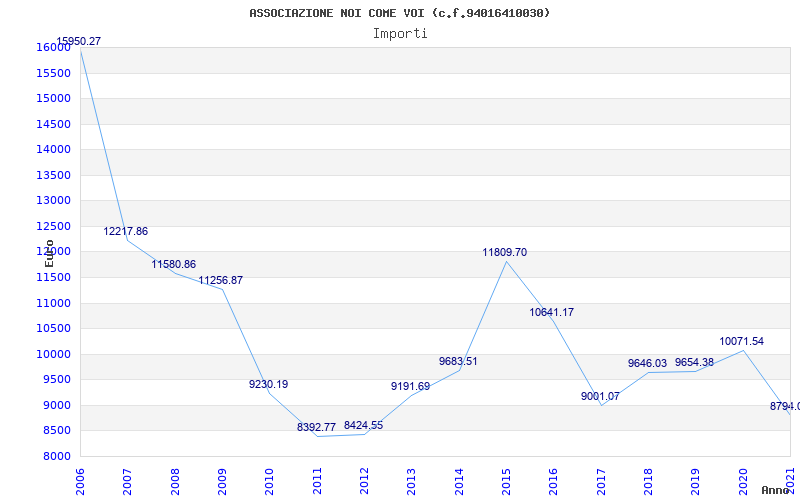Image resolution: width=800 pixels, height=500 pixels.
Task: Select data label 9683.51
Action: tap(458, 361)
